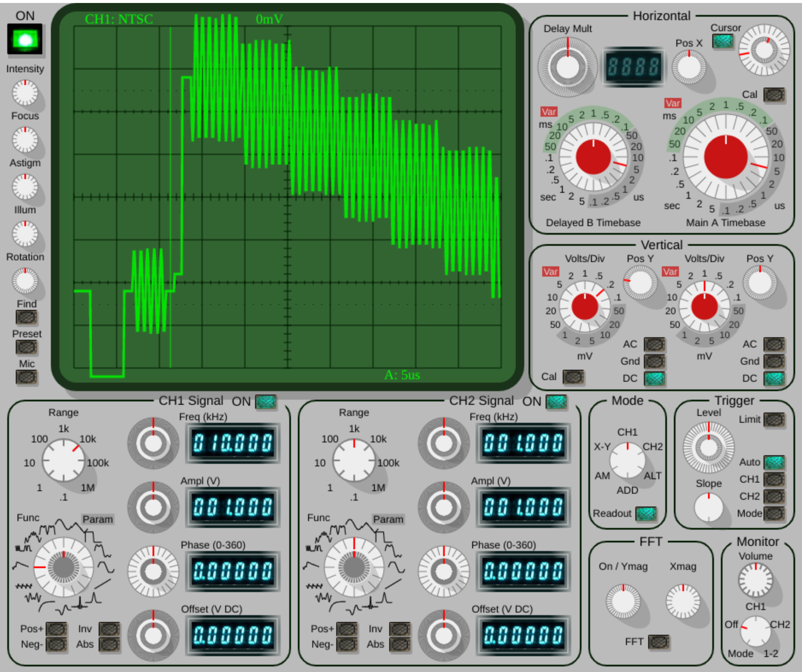Click the Intensity knob
The width and height of the screenshot is (802, 672).
(25, 93)
